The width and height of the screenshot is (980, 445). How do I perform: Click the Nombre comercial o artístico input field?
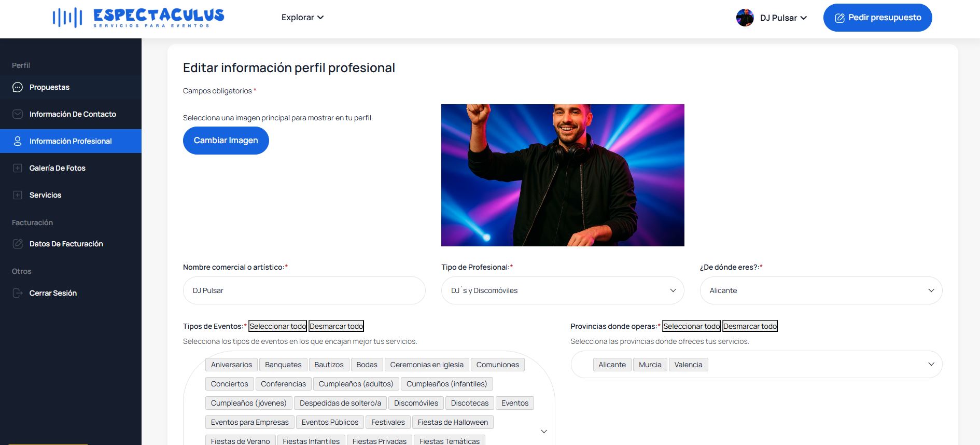pyautogui.click(x=304, y=290)
